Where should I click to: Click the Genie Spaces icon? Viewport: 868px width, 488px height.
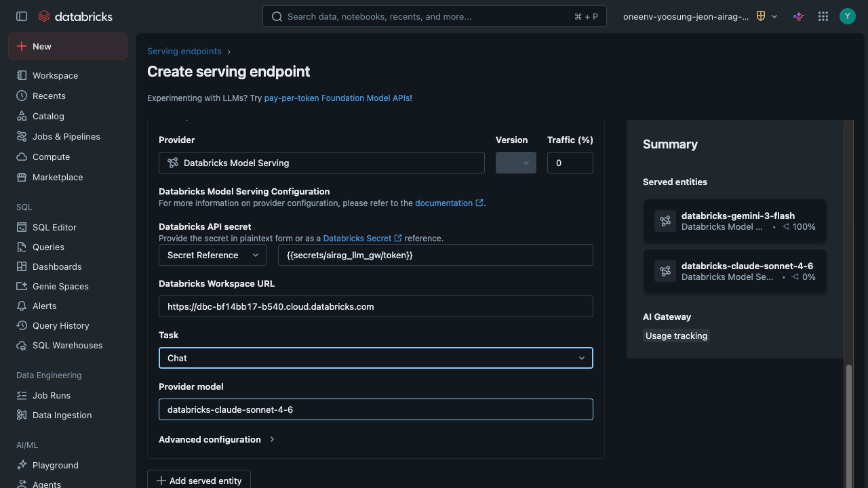(x=22, y=286)
